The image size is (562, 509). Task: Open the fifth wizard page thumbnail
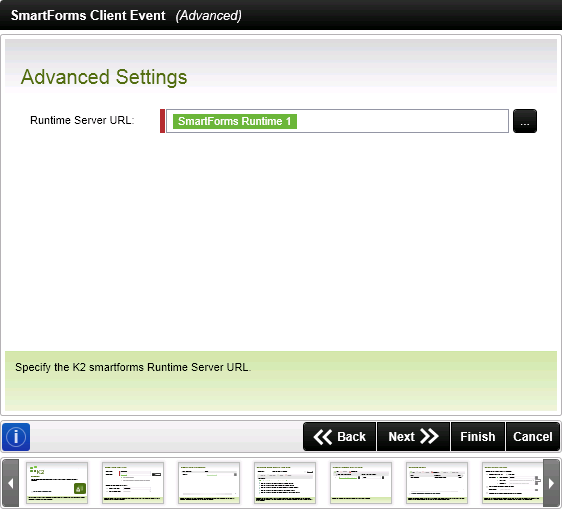pyautogui.click(x=361, y=483)
